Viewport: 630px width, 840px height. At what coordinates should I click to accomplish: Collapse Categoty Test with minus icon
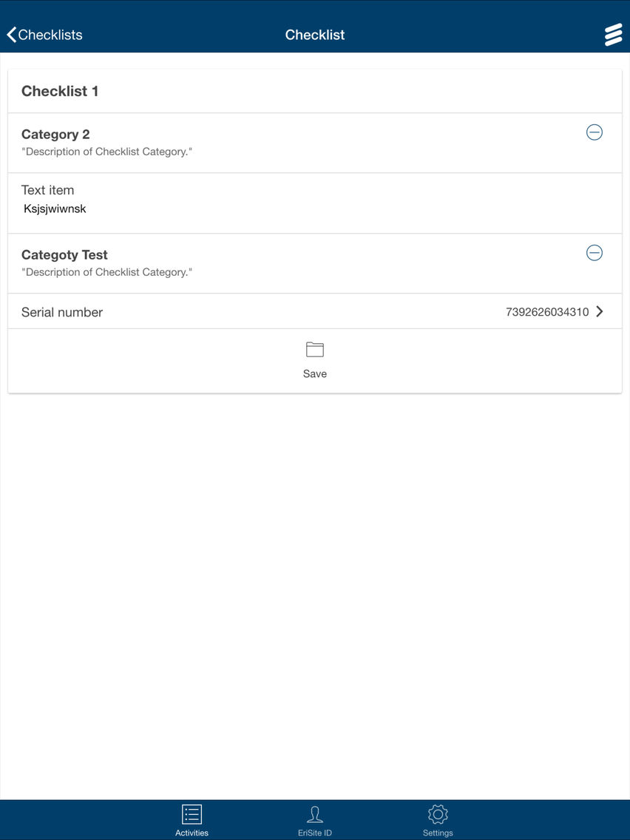click(x=594, y=252)
